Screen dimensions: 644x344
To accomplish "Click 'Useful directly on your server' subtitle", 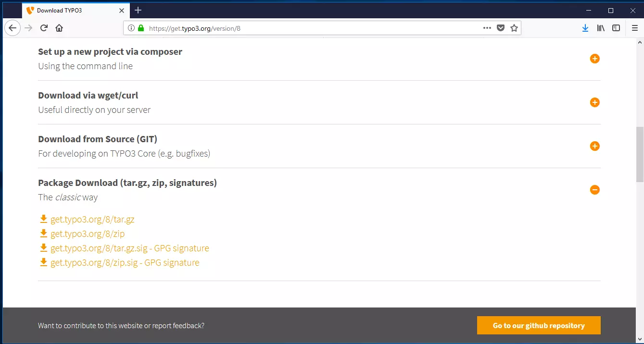I will pyautogui.click(x=94, y=110).
